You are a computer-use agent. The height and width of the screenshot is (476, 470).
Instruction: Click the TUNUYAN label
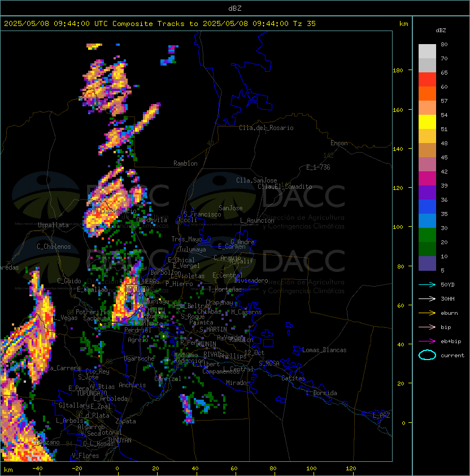120,440
